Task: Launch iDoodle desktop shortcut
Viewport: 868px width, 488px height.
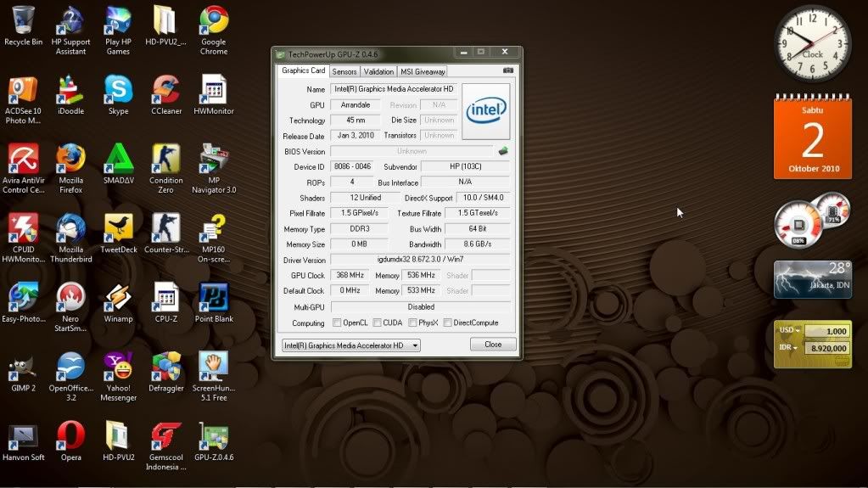Action: 71,95
